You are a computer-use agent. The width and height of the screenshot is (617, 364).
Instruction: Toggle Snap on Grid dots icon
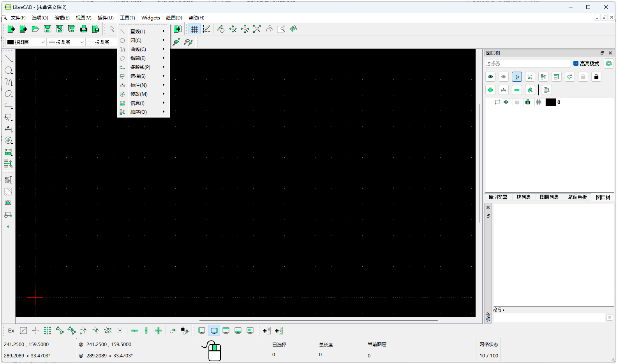(47, 331)
